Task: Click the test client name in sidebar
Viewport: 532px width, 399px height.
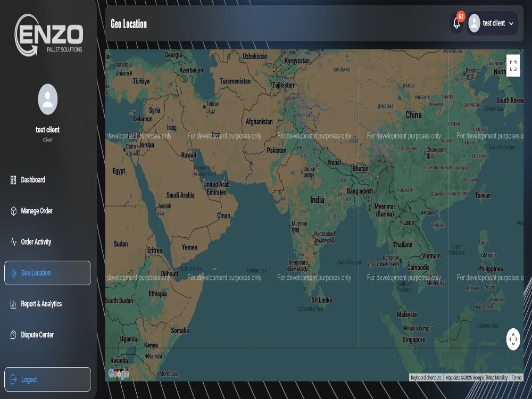Action: point(47,130)
